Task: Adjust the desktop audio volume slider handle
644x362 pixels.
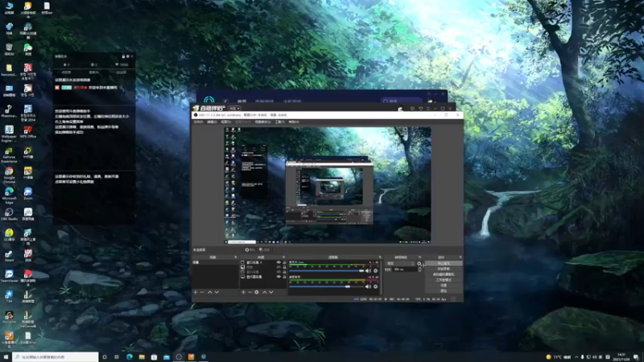Action: click(x=348, y=286)
